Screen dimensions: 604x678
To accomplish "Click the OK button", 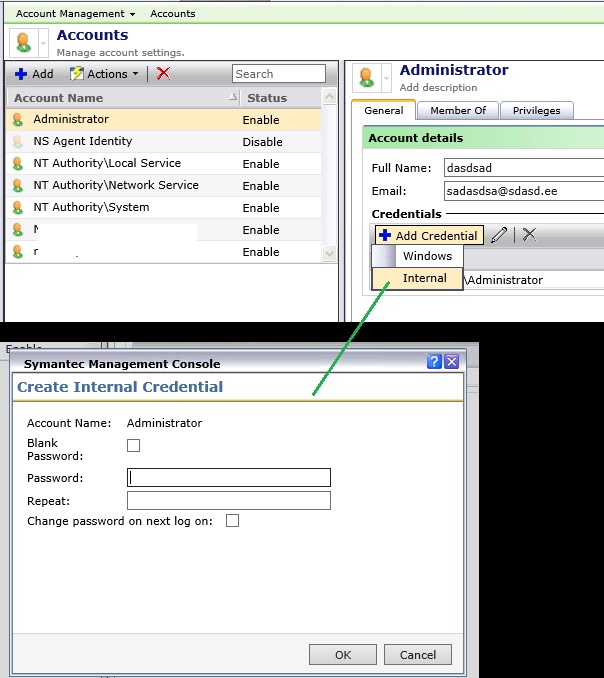I will [x=343, y=655].
